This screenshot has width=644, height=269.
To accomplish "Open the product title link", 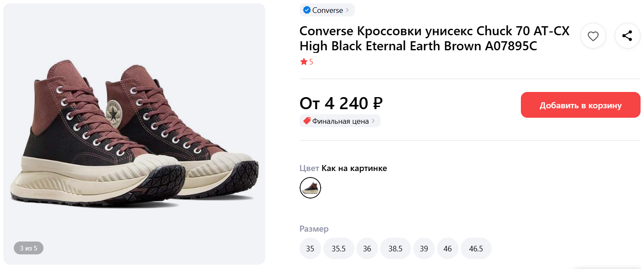I will 434,38.
